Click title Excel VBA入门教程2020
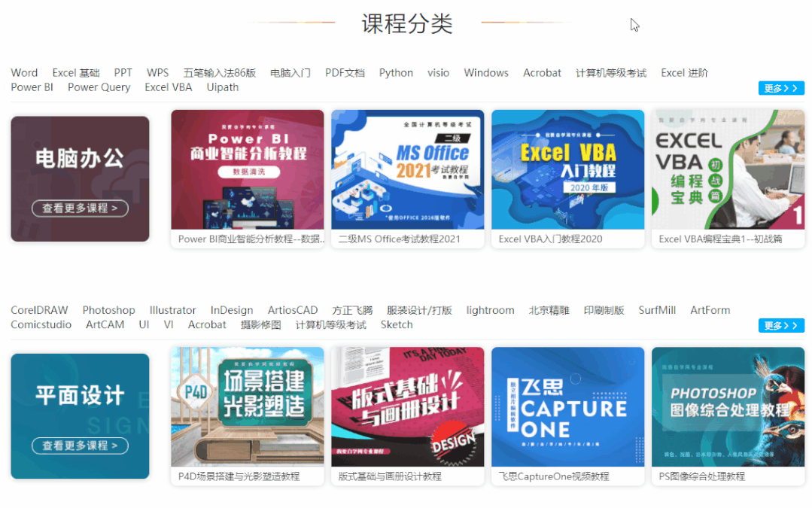812x508 pixels. click(x=550, y=239)
